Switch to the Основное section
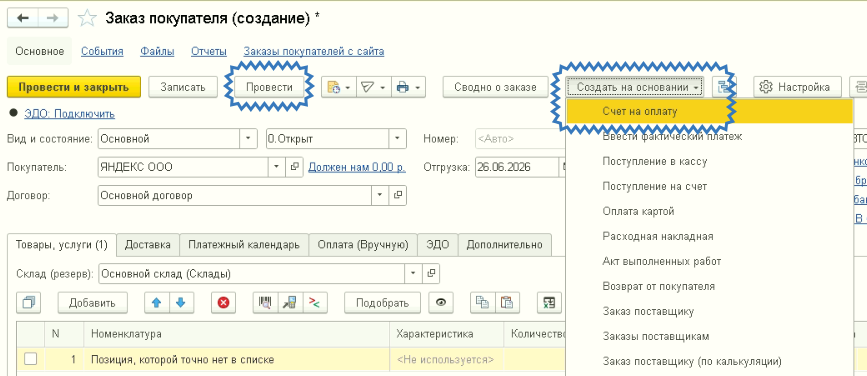The width and height of the screenshot is (867, 376). tap(40, 51)
